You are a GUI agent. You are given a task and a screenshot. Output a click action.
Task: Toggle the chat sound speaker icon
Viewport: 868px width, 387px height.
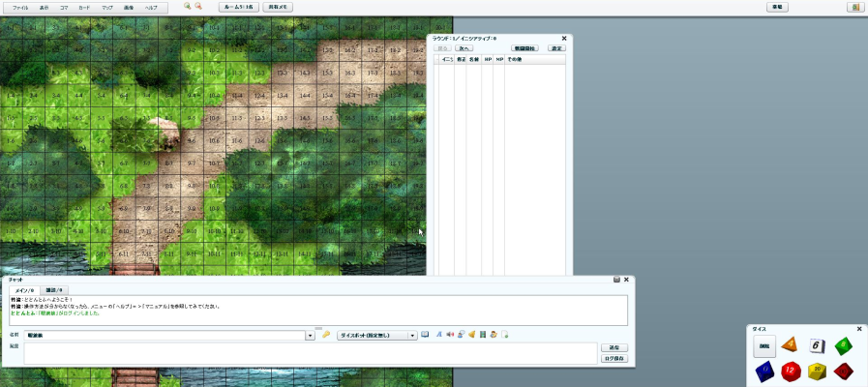tap(450, 335)
